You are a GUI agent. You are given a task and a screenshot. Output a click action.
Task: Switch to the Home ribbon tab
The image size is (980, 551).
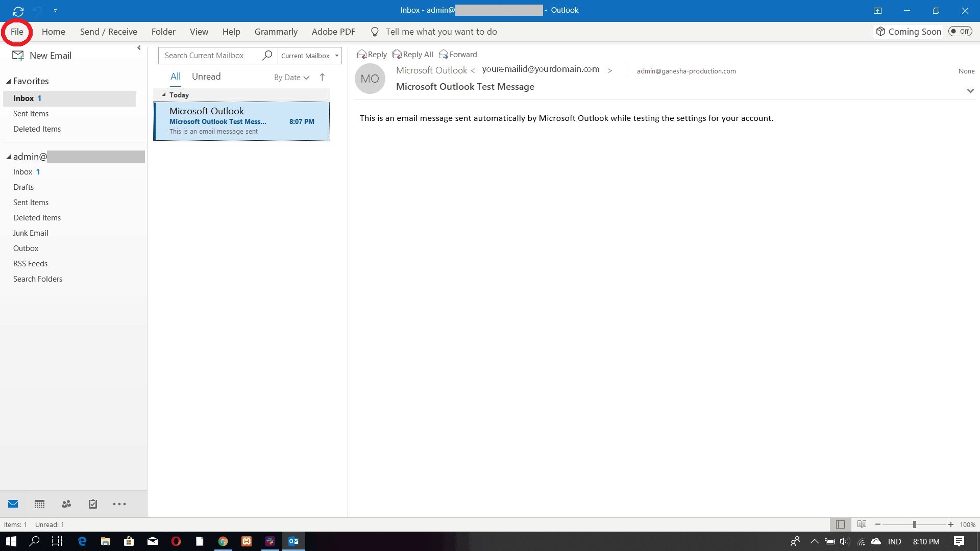coord(54,32)
